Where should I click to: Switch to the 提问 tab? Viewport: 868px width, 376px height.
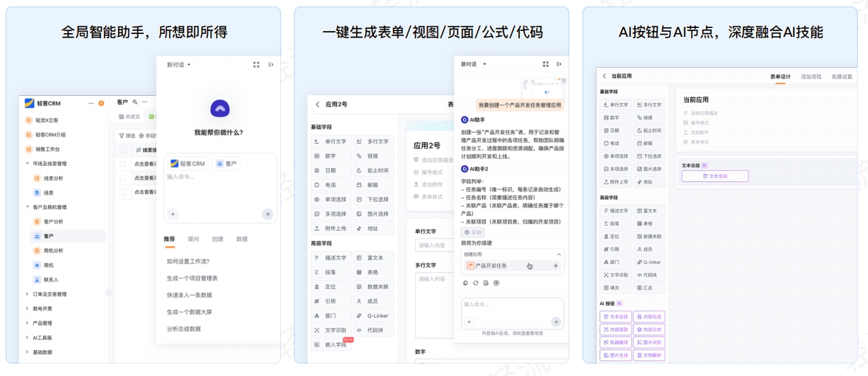pyautogui.click(x=193, y=240)
